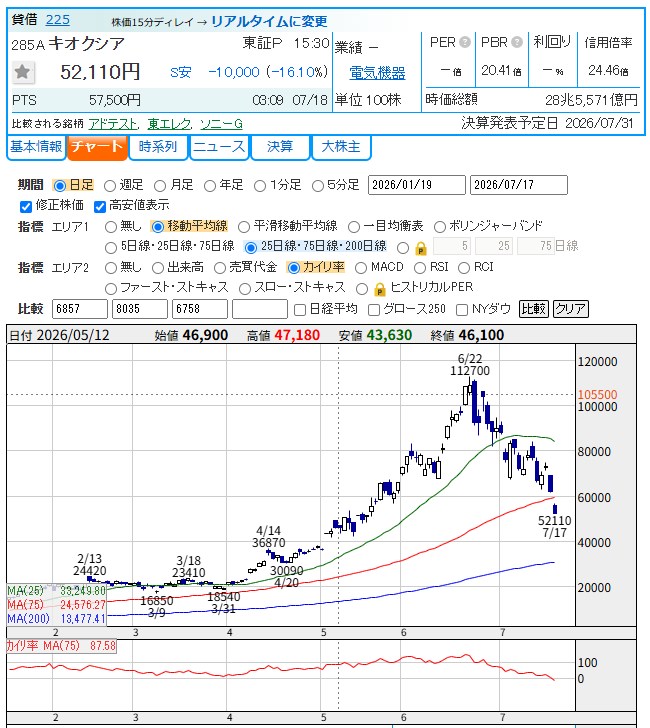
Task: Open the 決算 tab
Action: pyautogui.click(x=280, y=147)
